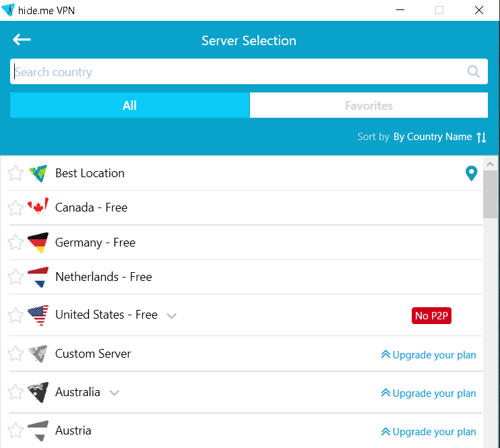Upgrade your plan link for Australia
Screen dimensions: 500x448
(x=429, y=393)
